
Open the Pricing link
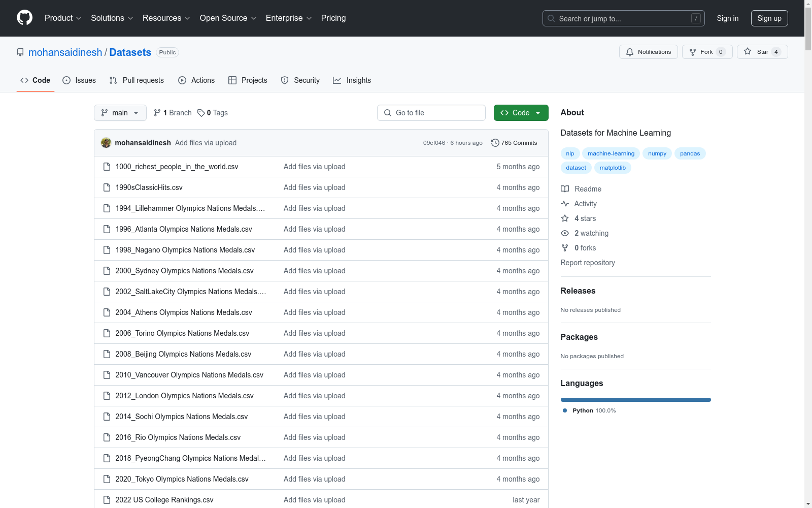(x=333, y=18)
